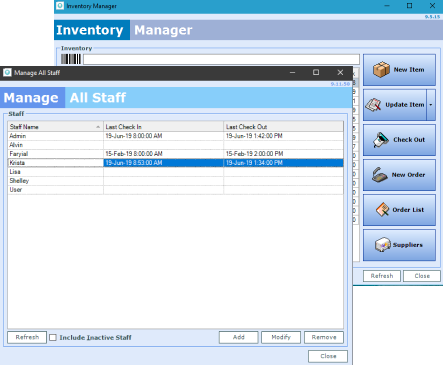Expand the Update Item dropdown arrow
This screenshot has width=443, height=365.
[x=431, y=105]
